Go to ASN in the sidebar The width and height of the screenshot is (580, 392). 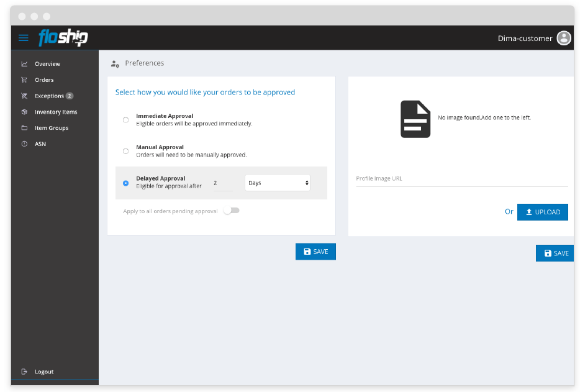pos(40,144)
